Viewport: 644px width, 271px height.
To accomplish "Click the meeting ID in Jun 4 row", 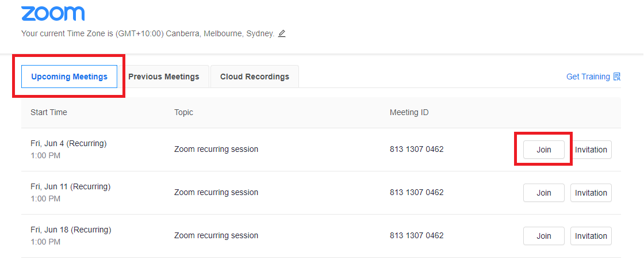I will [x=416, y=149].
